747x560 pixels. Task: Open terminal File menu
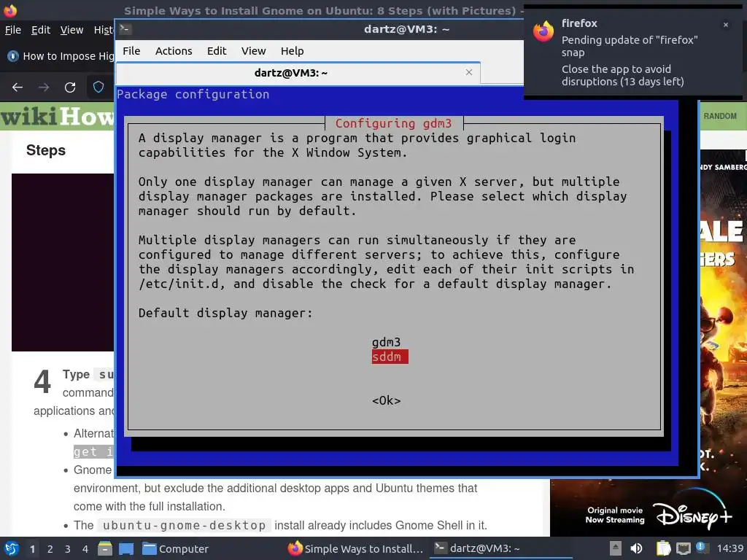pyautogui.click(x=131, y=51)
